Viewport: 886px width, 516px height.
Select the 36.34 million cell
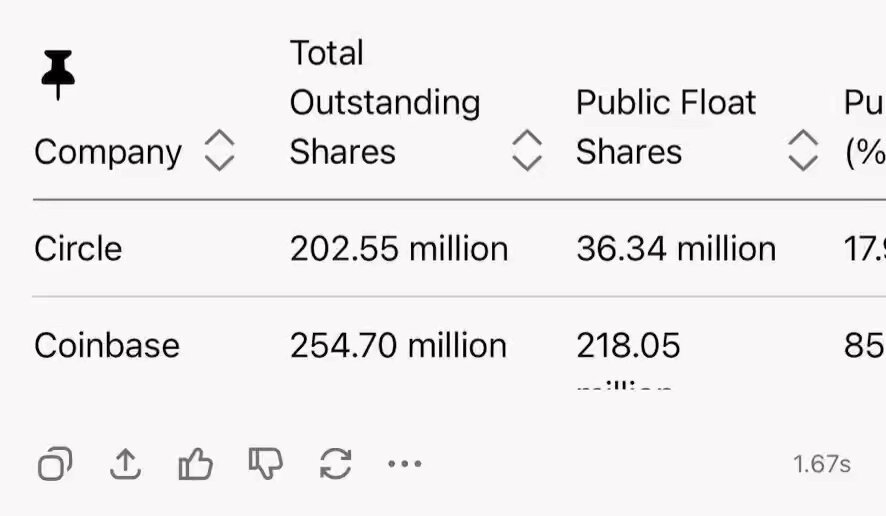[x=676, y=249]
